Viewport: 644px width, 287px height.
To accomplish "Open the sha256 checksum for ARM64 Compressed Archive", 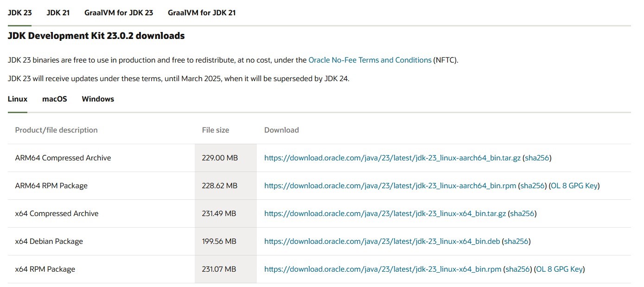I will (538, 158).
